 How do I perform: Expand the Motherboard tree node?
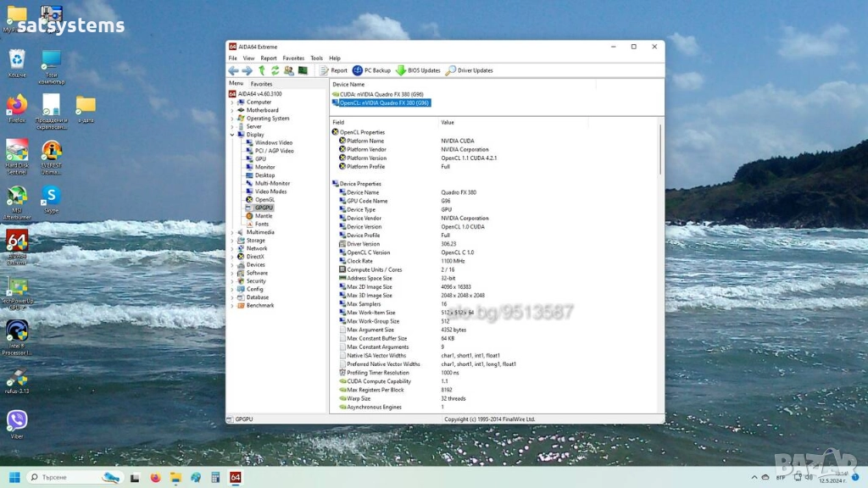tap(232, 110)
